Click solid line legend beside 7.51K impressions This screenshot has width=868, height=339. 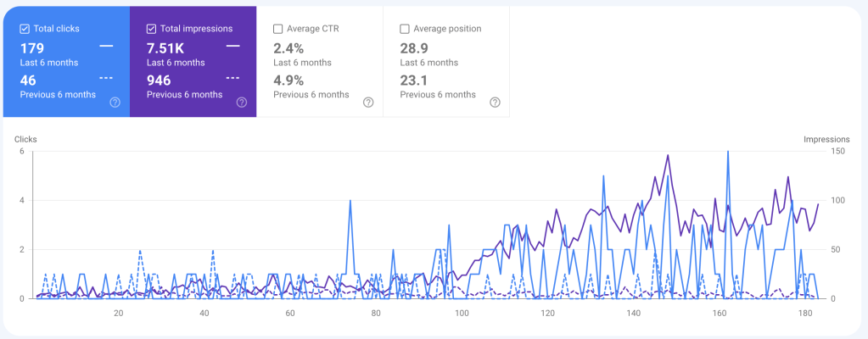pos(232,47)
